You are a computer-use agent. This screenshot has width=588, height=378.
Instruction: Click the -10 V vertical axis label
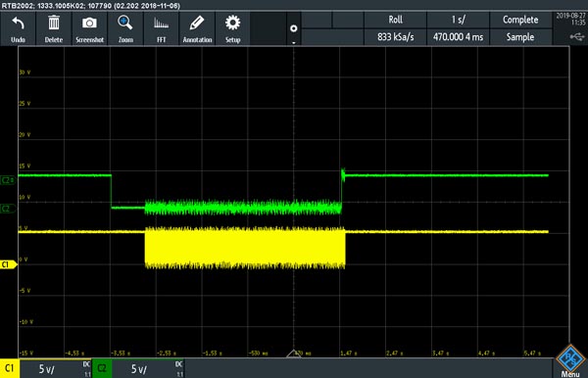click(26, 322)
